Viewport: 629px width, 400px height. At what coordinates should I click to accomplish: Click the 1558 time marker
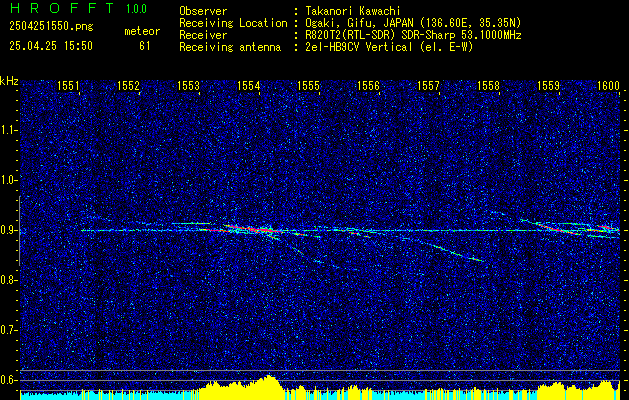488,86
